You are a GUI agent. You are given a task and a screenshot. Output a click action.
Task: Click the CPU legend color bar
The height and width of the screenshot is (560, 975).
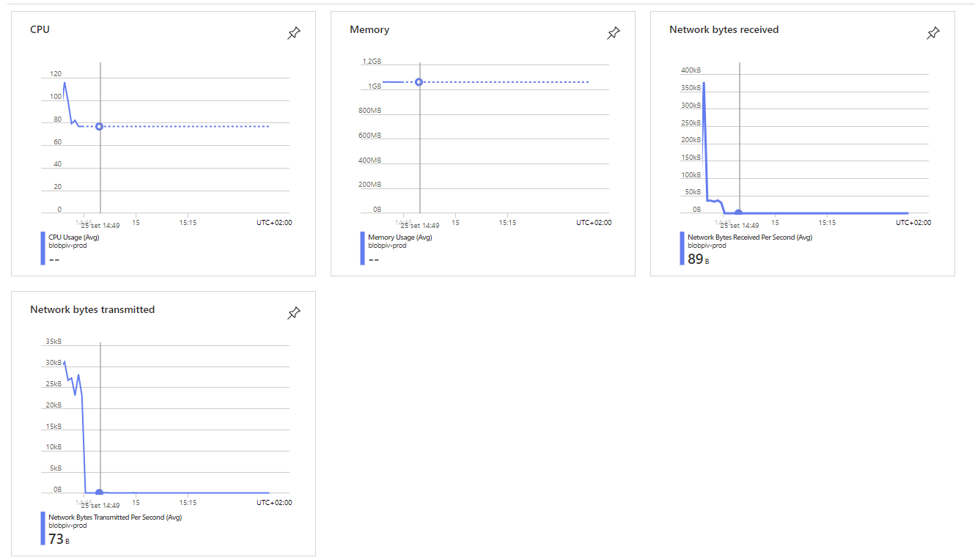(43, 248)
